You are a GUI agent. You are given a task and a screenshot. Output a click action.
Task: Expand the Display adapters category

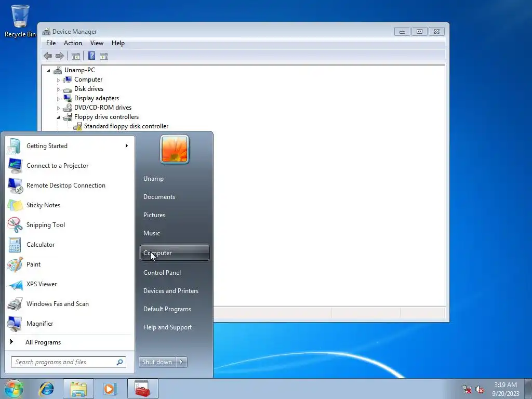pos(58,99)
